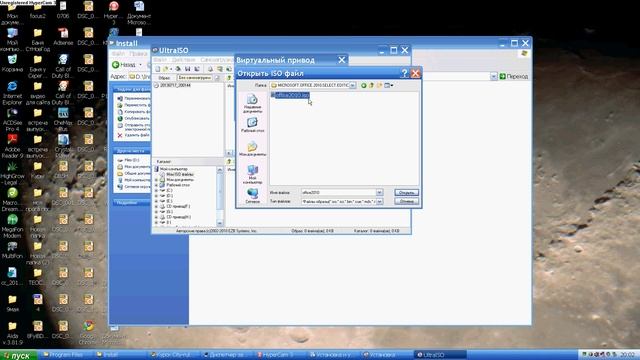Select My Computer in dialog places bar
The image size is (640, 360).
(x=252, y=174)
